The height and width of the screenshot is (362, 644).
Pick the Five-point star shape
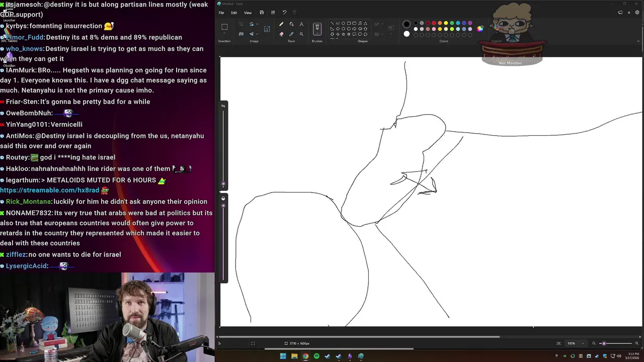pos(343,34)
